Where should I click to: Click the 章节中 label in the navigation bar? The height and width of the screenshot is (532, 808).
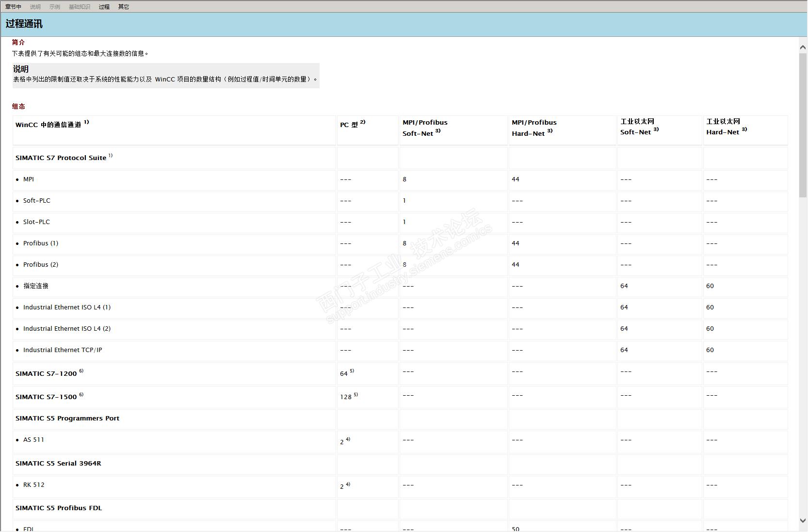[x=14, y=7]
